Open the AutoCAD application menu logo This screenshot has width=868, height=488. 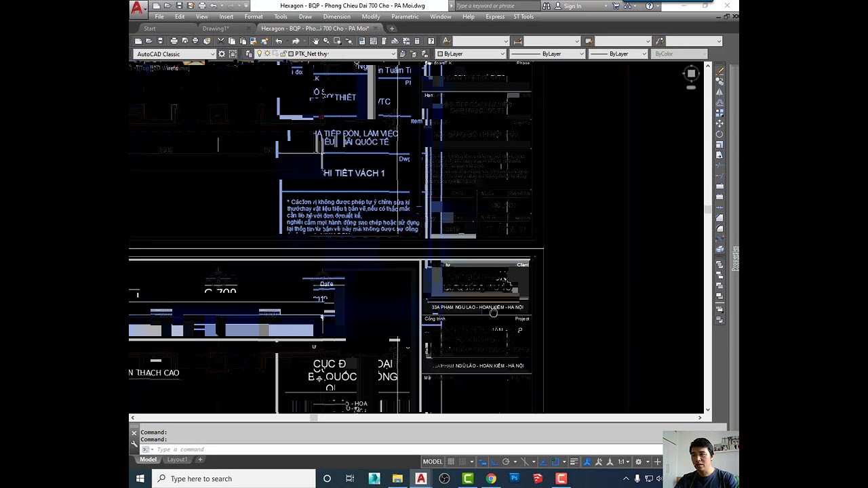pyautogui.click(x=137, y=7)
